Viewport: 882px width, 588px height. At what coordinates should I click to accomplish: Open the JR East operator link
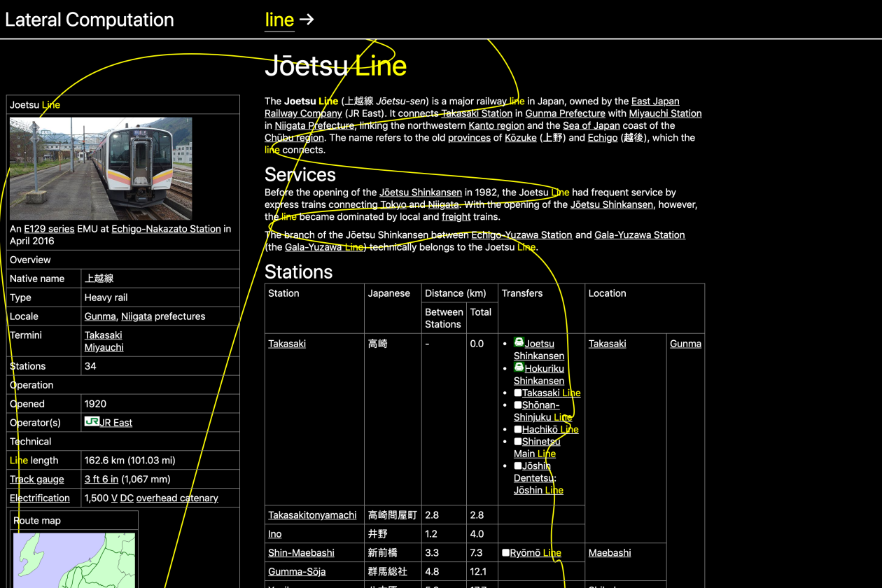click(x=115, y=423)
